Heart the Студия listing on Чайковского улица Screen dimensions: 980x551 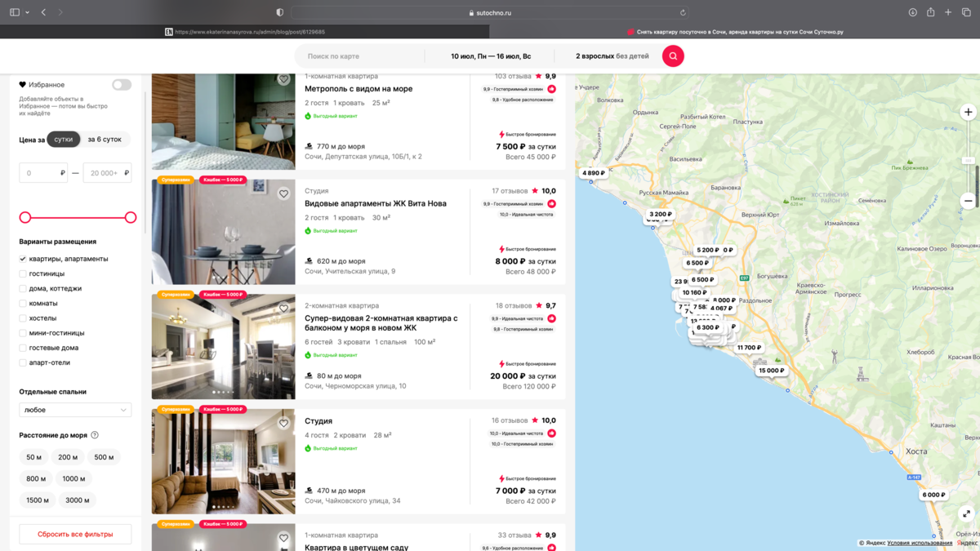click(283, 423)
